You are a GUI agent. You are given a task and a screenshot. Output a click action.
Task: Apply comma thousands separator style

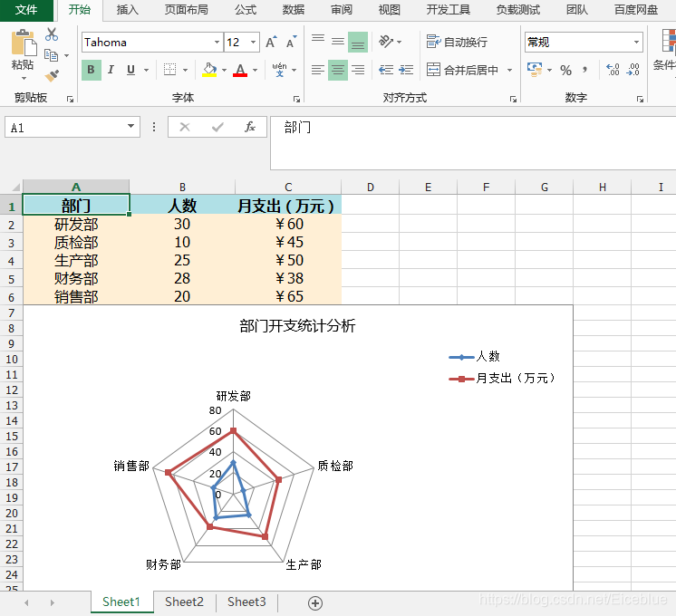(585, 70)
